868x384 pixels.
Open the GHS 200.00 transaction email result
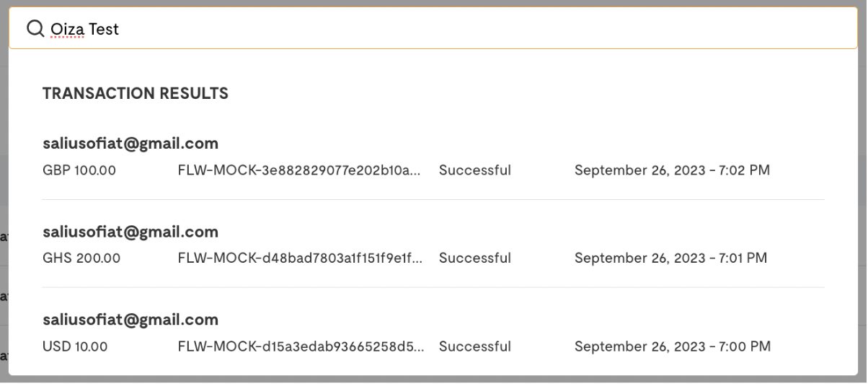130,232
